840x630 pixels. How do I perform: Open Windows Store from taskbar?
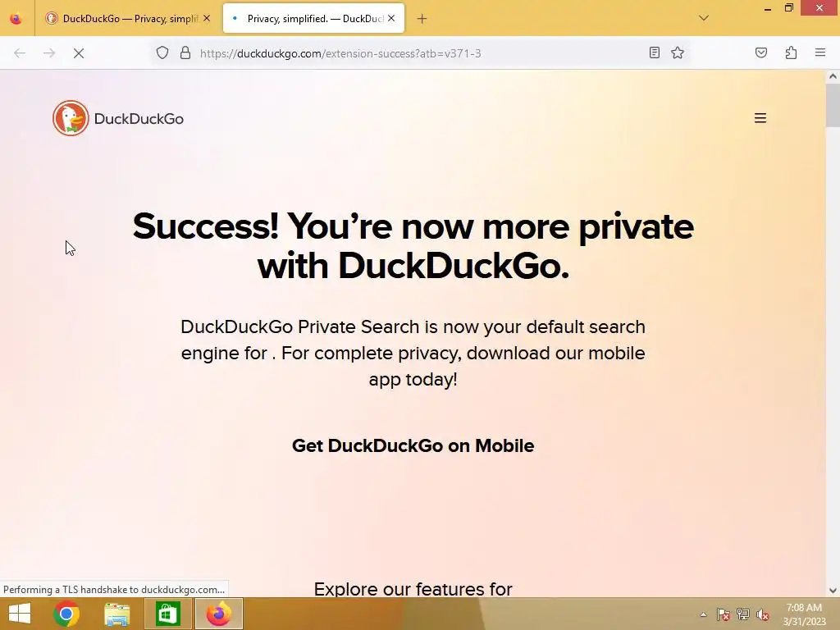167,614
